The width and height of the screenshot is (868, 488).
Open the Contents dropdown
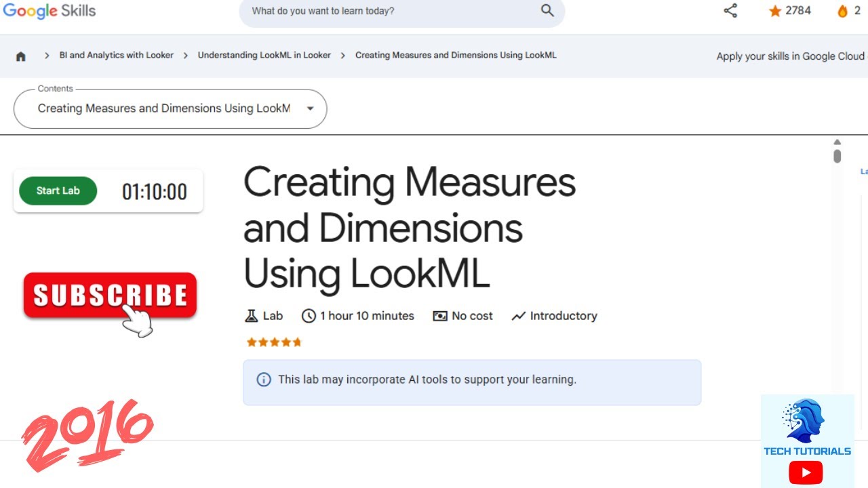(170, 108)
